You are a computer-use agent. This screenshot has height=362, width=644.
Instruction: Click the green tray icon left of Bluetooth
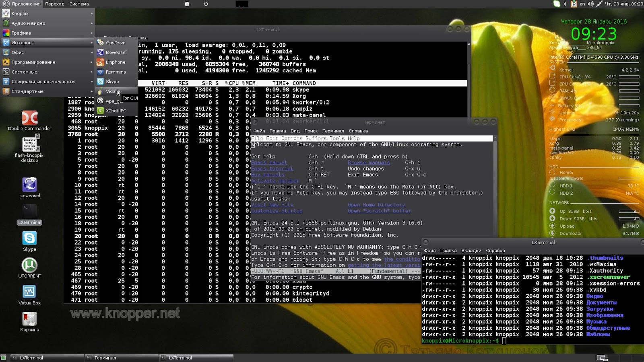click(x=557, y=4)
